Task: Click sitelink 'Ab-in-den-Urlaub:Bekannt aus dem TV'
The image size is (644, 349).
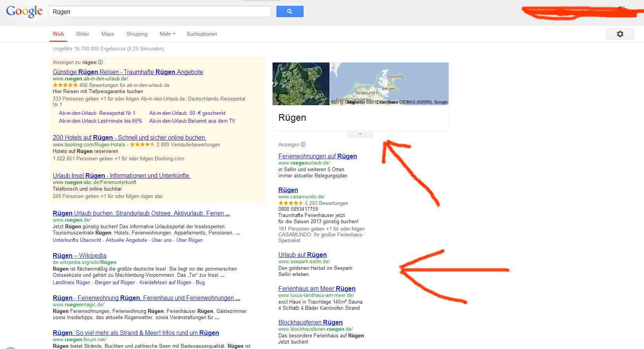Action: (192, 121)
